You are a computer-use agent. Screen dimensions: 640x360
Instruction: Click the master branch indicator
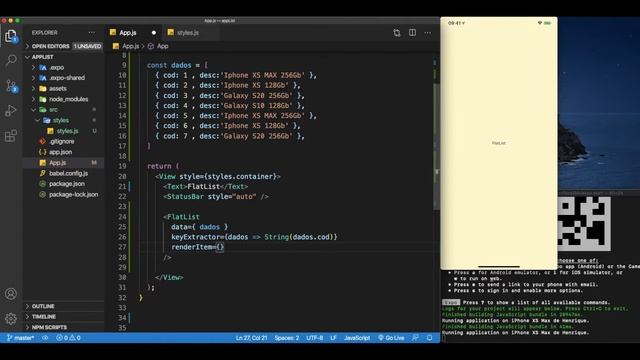21,338
